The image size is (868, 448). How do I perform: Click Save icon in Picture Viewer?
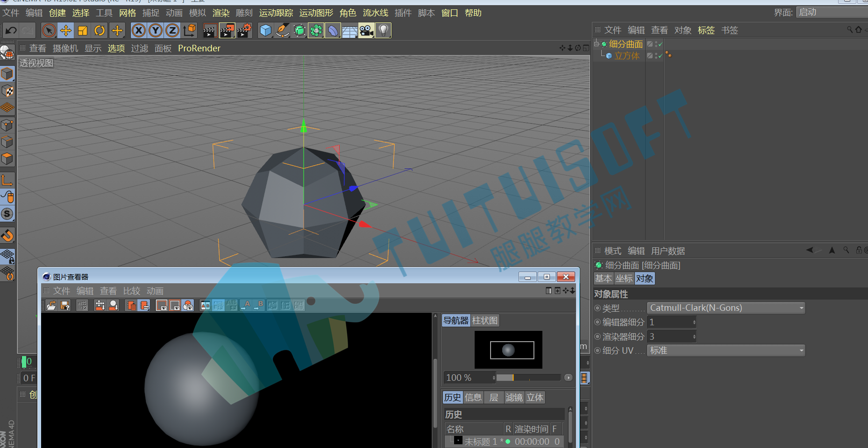coord(65,306)
